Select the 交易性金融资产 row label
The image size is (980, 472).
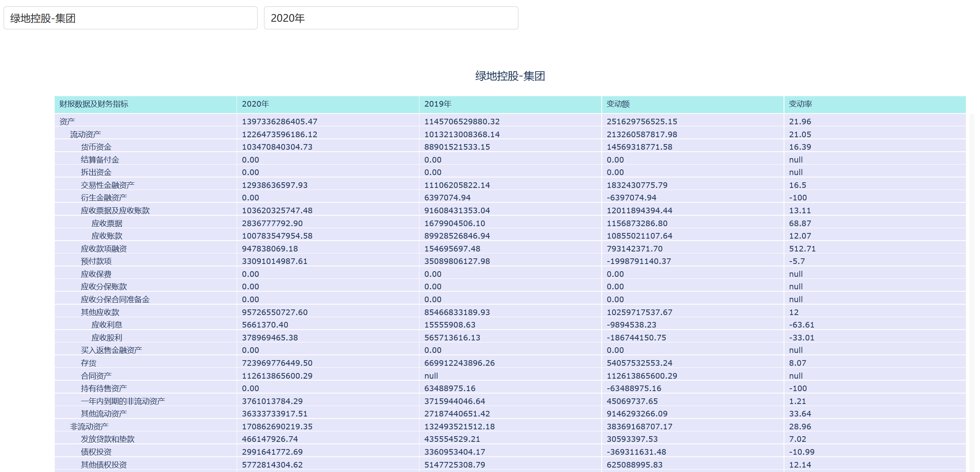(107, 185)
